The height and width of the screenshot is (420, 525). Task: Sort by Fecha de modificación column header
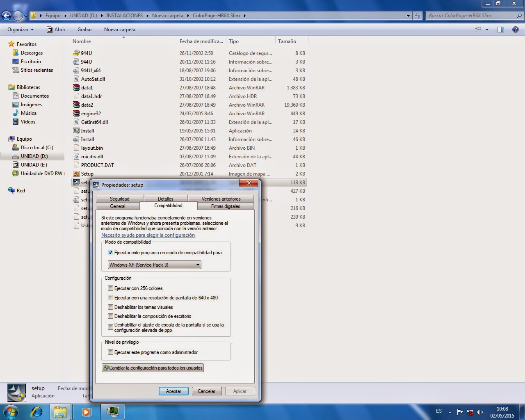pos(201,41)
